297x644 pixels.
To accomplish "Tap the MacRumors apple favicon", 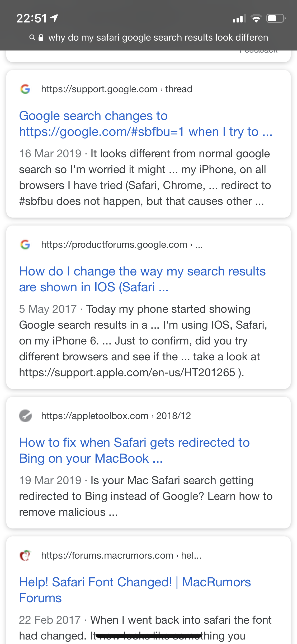I will [25, 555].
